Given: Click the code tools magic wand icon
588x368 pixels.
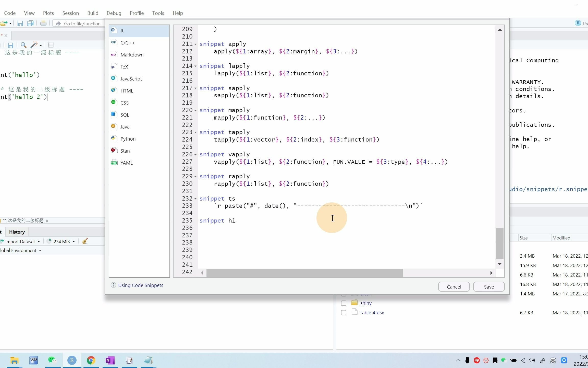Looking at the screenshot, I should [34, 45].
